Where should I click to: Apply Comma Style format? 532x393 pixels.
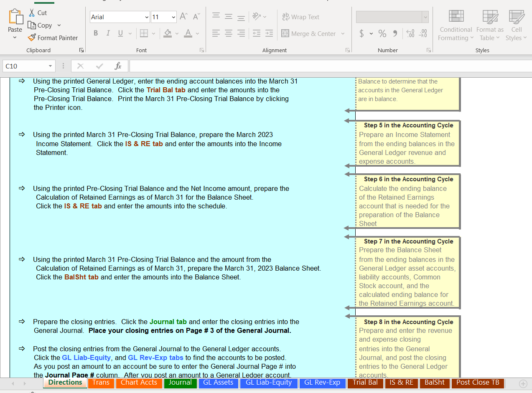(395, 33)
